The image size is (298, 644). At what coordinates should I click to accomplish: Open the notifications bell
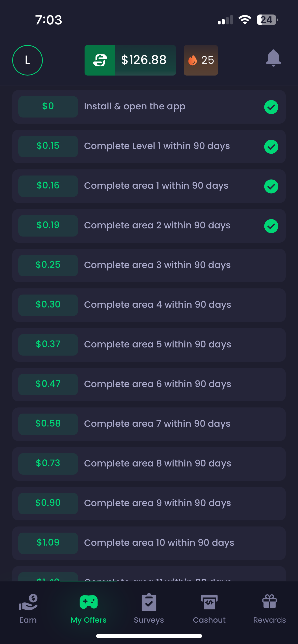tap(273, 58)
